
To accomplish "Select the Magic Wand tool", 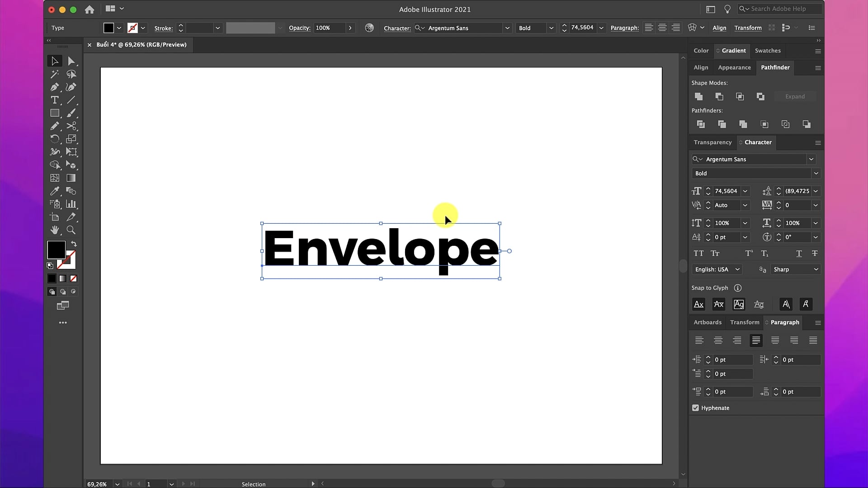I will 55,74.
